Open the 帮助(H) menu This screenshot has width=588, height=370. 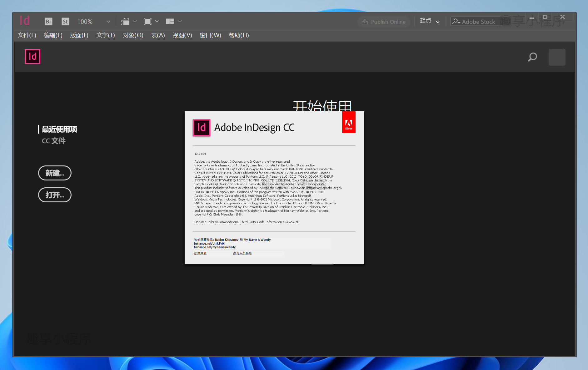239,35
